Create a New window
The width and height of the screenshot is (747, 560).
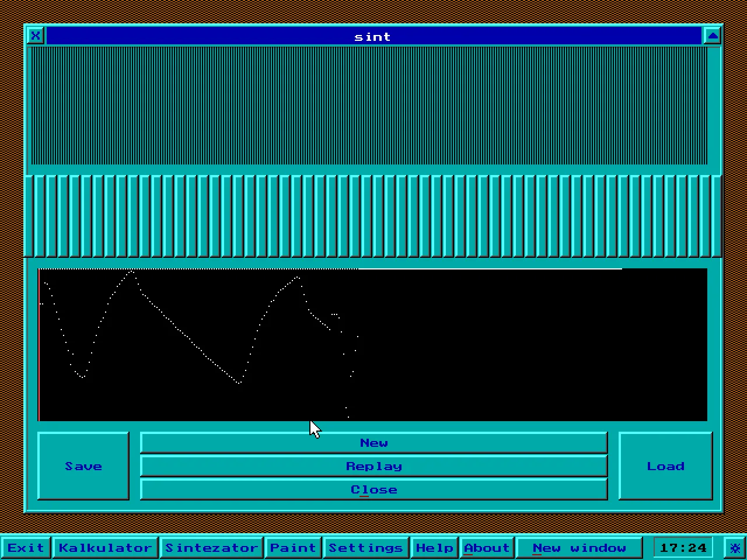[579, 548]
